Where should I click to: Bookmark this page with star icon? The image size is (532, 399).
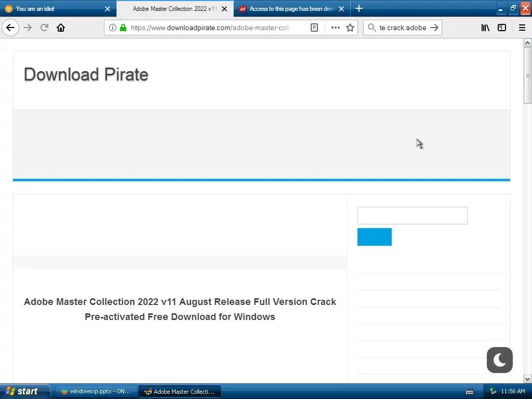pyautogui.click(x=350, y=28)
